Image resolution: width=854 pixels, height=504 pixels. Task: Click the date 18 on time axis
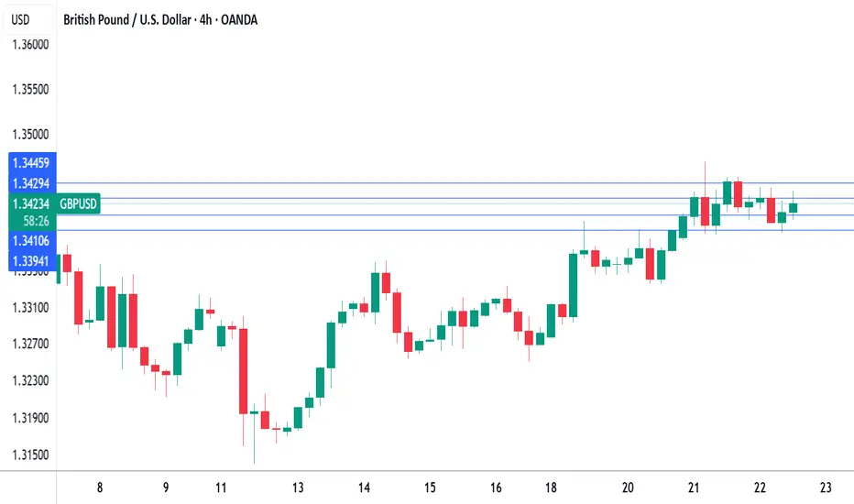(551, 488)
